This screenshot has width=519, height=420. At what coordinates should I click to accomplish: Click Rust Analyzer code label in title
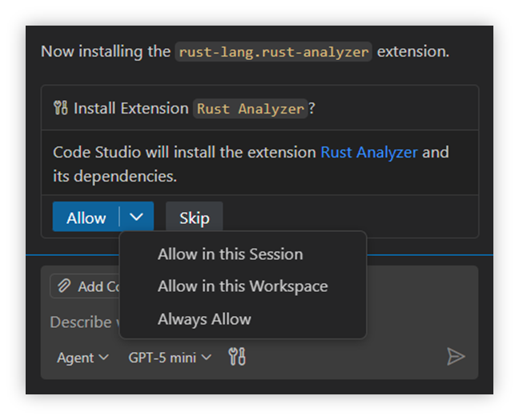click(x=251, y=109)
